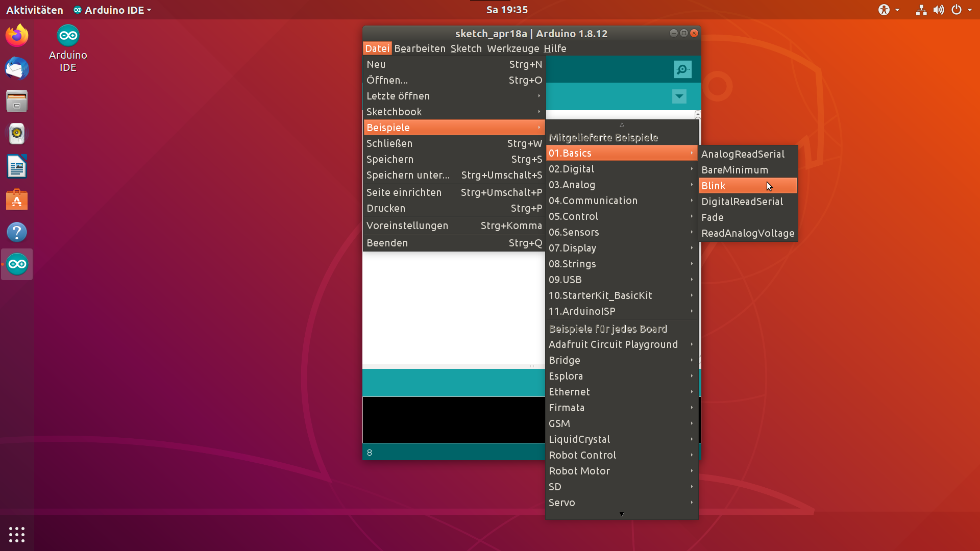Open Ubuntu Software in dock

coord(17,199)
